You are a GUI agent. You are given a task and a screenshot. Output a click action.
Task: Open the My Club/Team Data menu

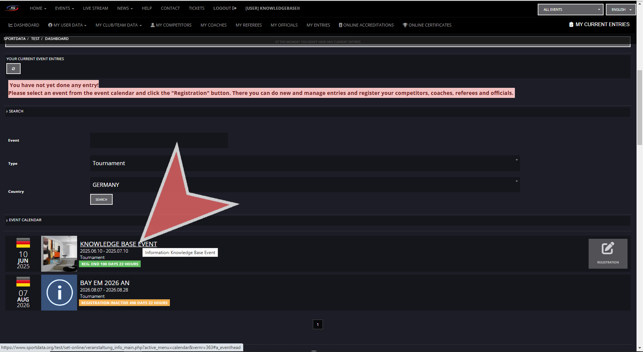point(118,25)
